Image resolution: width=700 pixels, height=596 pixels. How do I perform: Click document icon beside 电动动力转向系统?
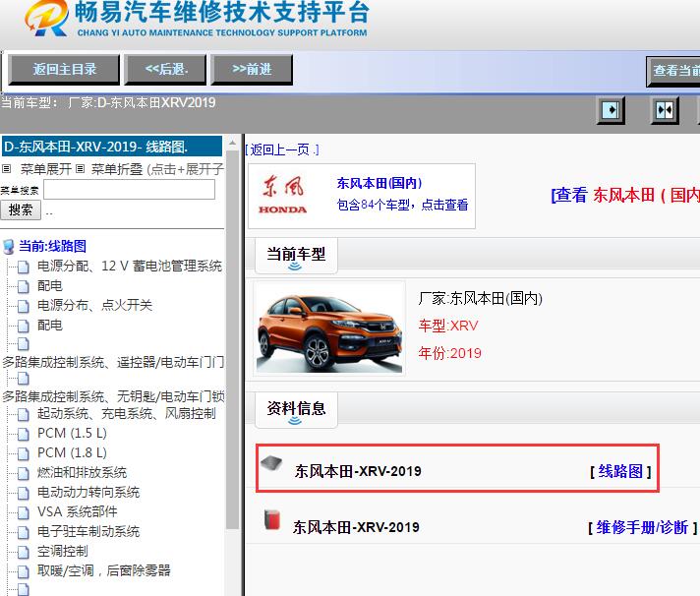pyautogui.click(x=24, y=493)
